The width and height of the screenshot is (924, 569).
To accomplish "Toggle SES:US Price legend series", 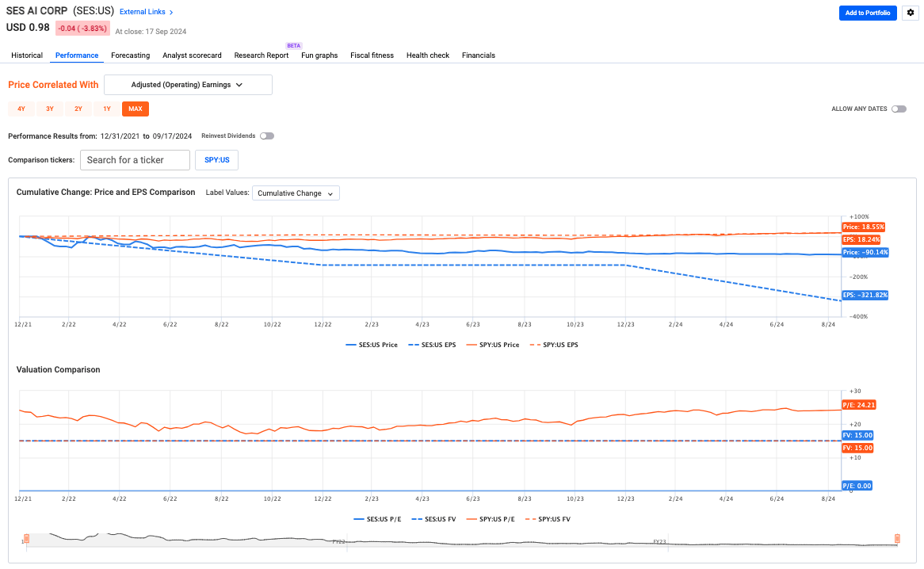I will pyautogui.click(x=372, y=345).
